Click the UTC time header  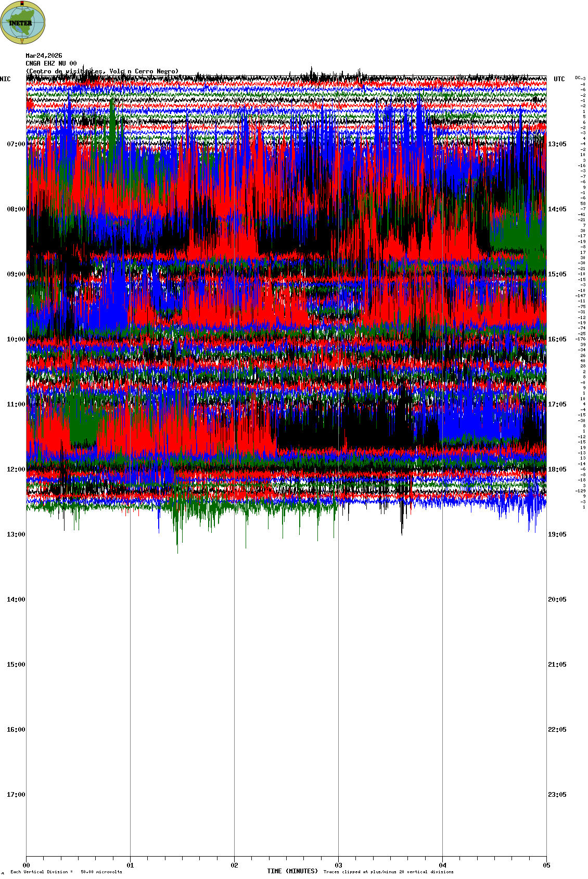(559, 79)
